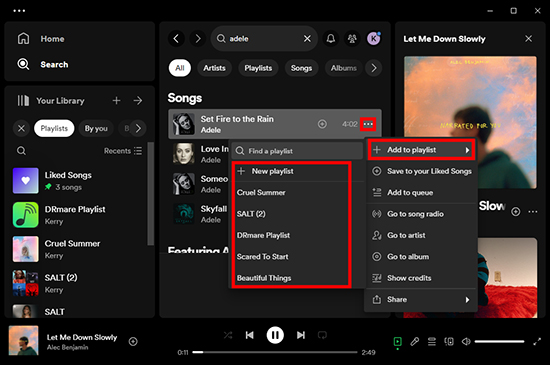Open more options in right panel
550x365 pixels.
[533, 212]
